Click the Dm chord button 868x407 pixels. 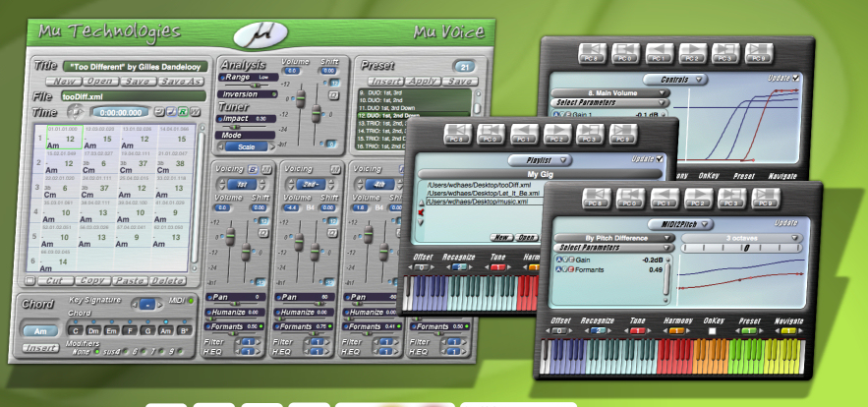tap(93, 331)
